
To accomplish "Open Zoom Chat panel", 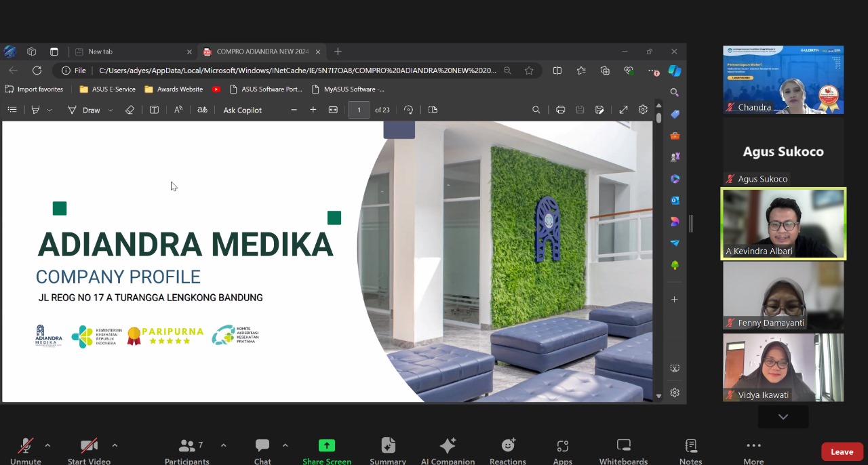I will (262, 451).
